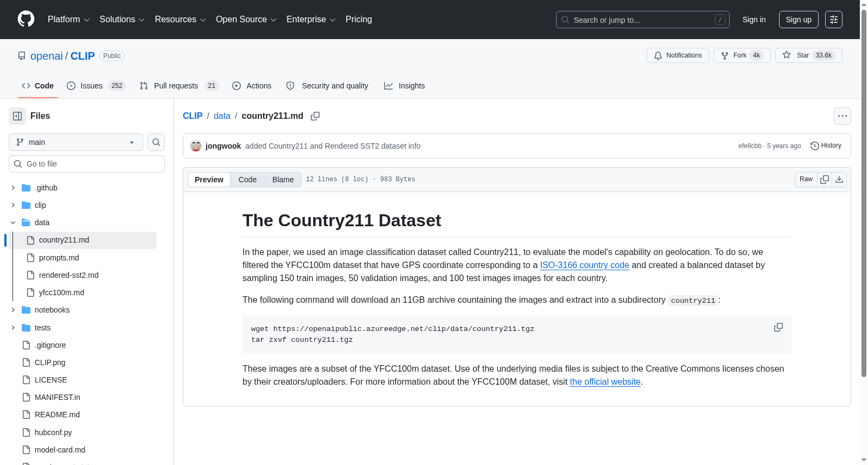Click the README.md file icon

tap(26, 415)
